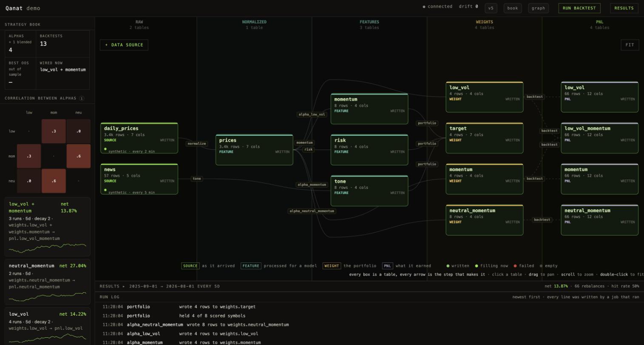The height and width of the screenshot is (345, 644).
Task: Click the alpha_low_vol edge label
Action: pyautogui.click(x=312, y=114)
